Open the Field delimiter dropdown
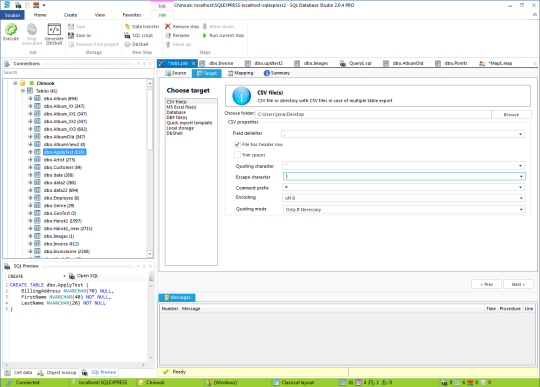This screenshot has height=387, width=540. tap(520, 134)
